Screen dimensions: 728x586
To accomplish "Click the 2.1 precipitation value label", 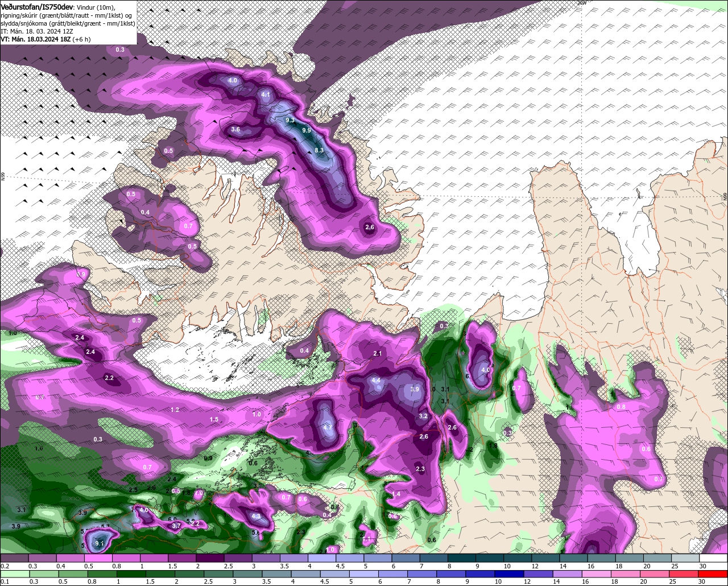I will click(x=378, y=354).
